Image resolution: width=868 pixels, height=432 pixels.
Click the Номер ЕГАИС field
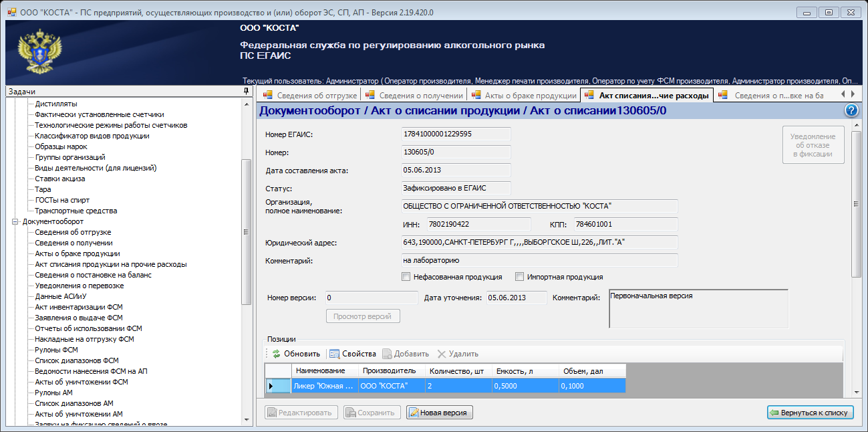[456, 134]
